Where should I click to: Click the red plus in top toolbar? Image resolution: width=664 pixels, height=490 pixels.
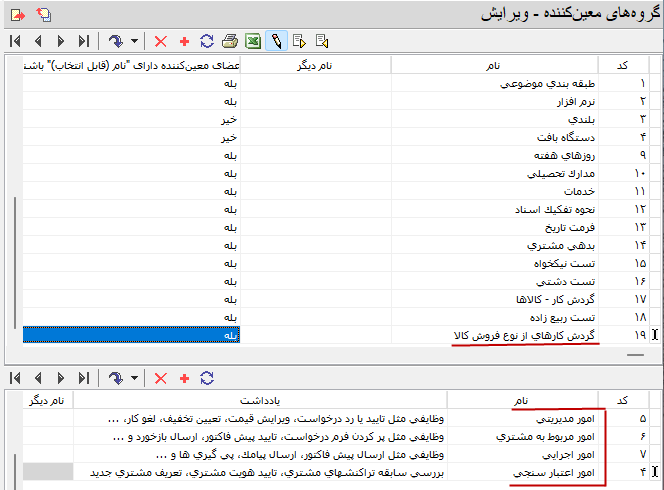tap(184, 41)
